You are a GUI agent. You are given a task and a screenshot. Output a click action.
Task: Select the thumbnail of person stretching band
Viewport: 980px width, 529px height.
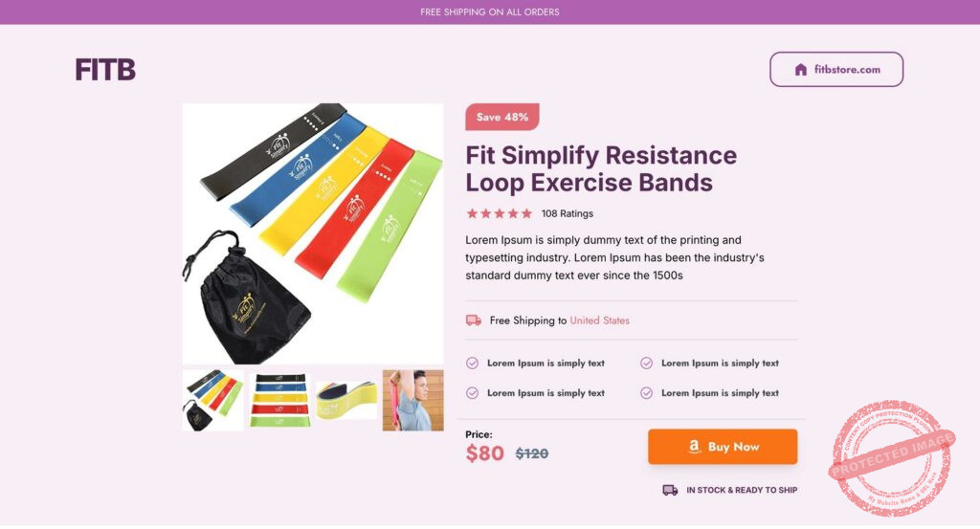pos(412,400)
